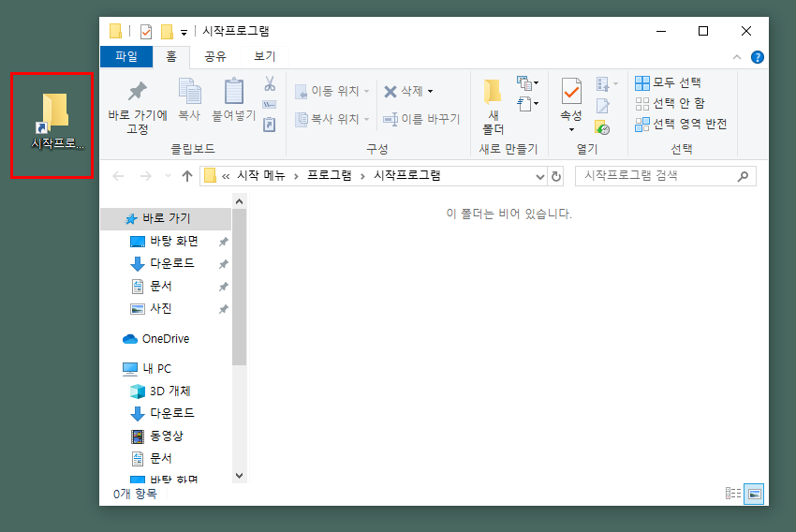Open the Easy access menu icon

point(527,104)
